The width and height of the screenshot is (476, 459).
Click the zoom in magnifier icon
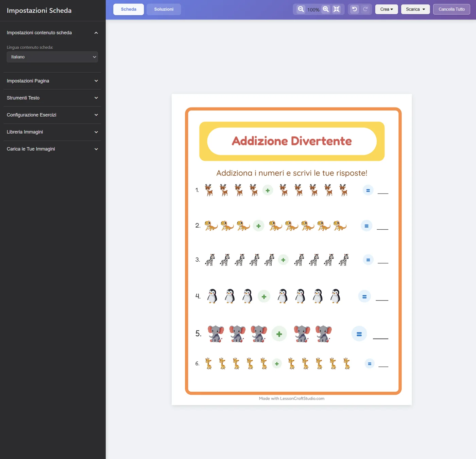(x=326, y=9)
